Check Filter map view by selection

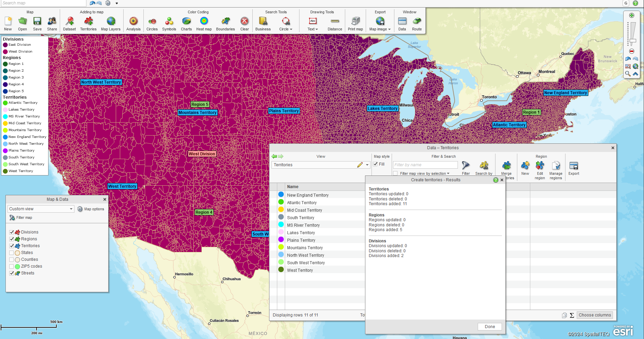tap(395, 173)
